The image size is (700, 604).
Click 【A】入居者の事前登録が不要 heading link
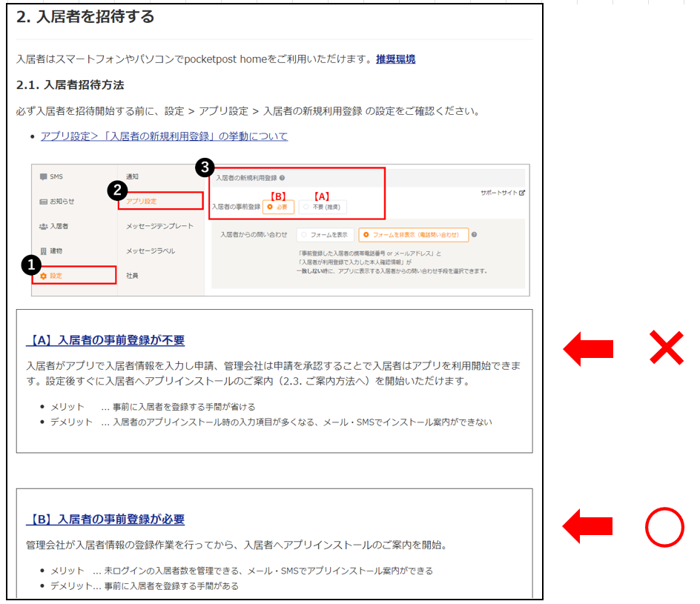[105, 340]
